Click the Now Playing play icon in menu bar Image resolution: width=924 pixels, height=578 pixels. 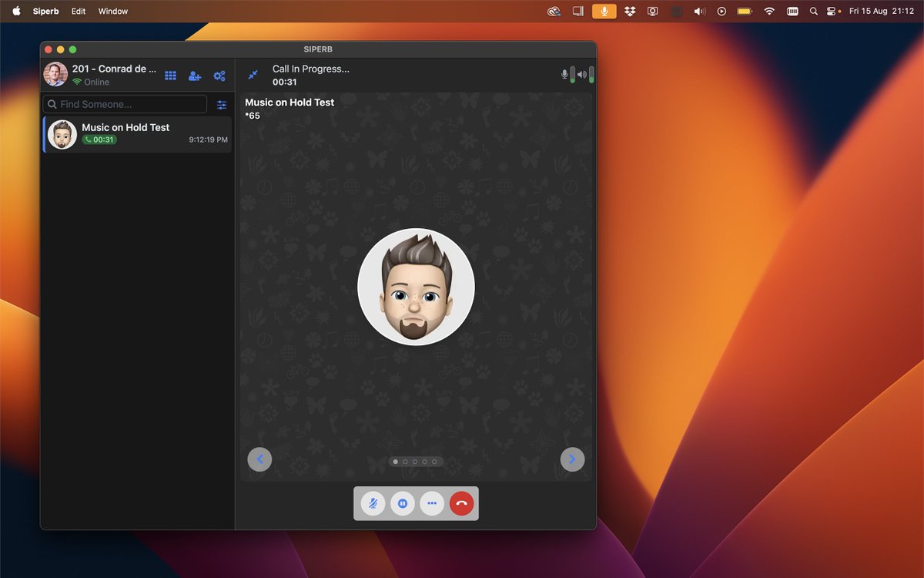pyautogui.click(x=721, y=11)
